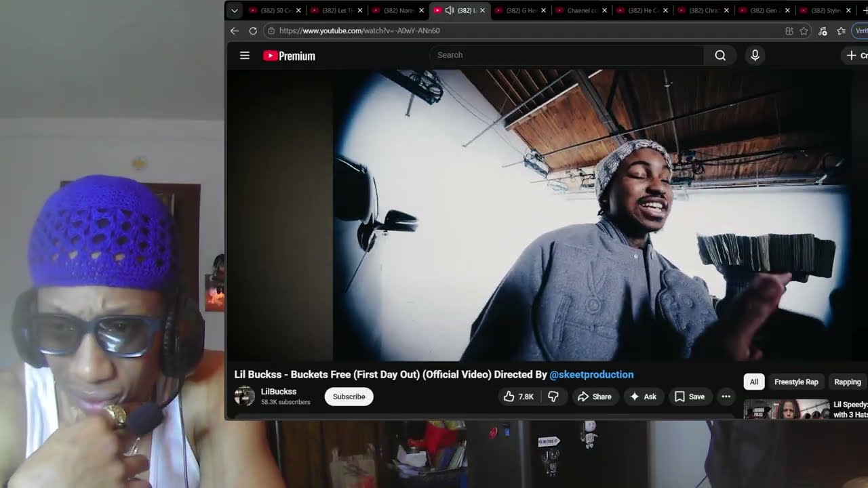Open more actions three-dot menu
Image resolution: width=868 pixels, height=488 pixels.
coord(726,396)
